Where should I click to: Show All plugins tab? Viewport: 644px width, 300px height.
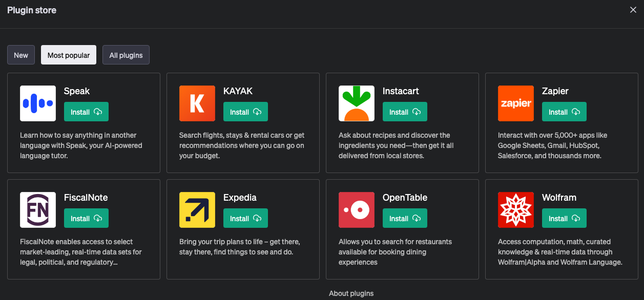126,55
